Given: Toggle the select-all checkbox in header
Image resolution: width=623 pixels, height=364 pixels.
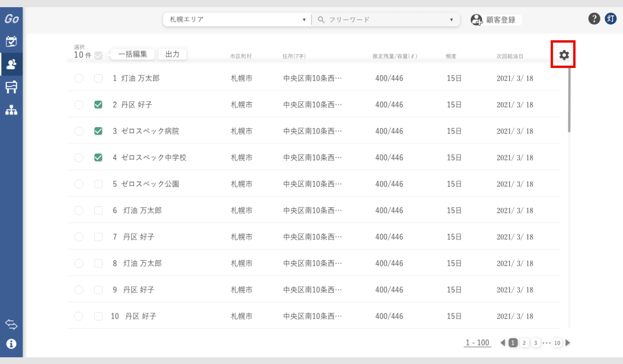Looking at the screenshot, I should click(x=99, y=55).
